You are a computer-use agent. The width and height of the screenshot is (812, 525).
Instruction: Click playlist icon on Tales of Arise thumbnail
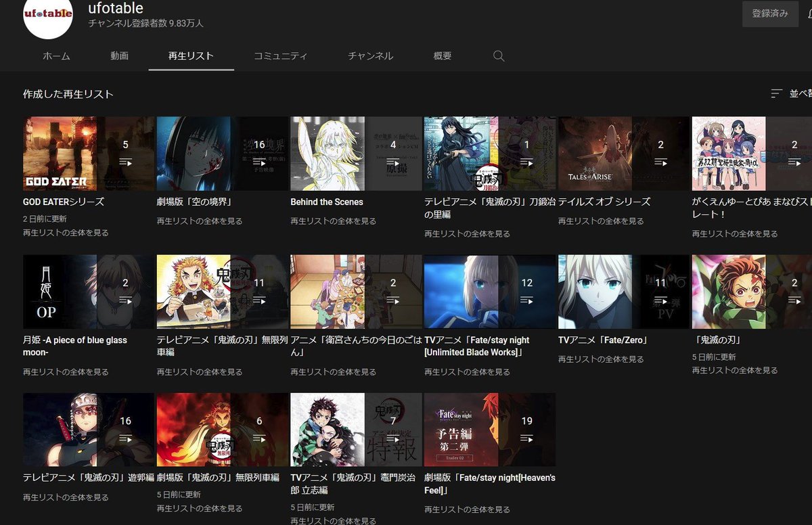pyautogui.click(x=660, y=162)
